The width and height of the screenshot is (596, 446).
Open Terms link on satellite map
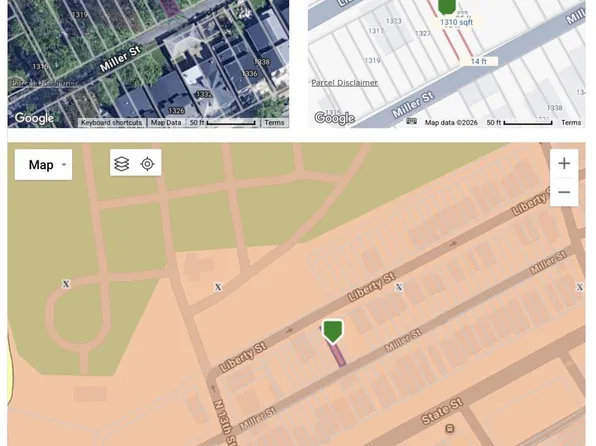click(274, 122)
